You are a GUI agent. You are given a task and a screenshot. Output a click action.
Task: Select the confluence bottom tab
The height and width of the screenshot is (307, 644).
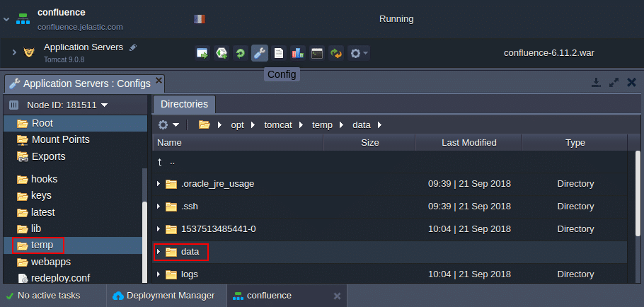tap(287, 296)
